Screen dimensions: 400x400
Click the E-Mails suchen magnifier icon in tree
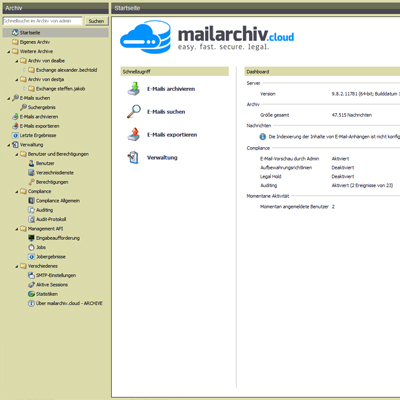point(15,98)
